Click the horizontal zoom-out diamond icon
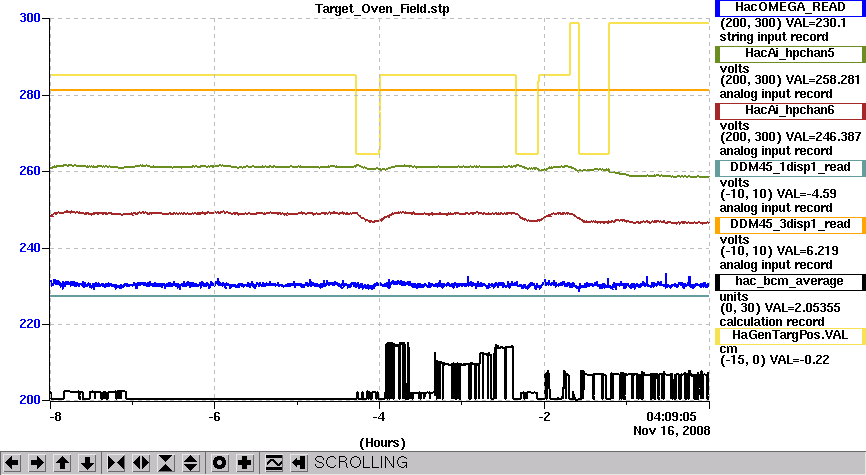This screenshot has height=475, width=866. coord(141,463)
